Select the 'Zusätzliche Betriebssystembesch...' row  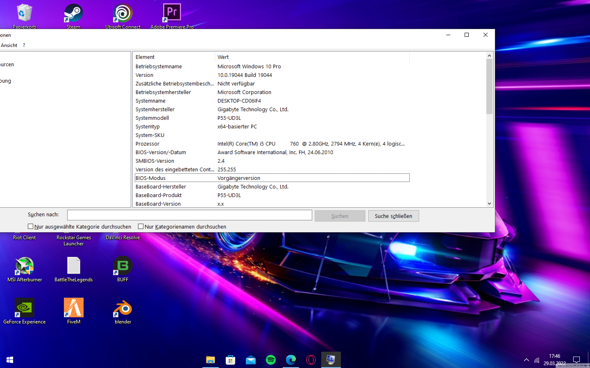coord(272,84)
